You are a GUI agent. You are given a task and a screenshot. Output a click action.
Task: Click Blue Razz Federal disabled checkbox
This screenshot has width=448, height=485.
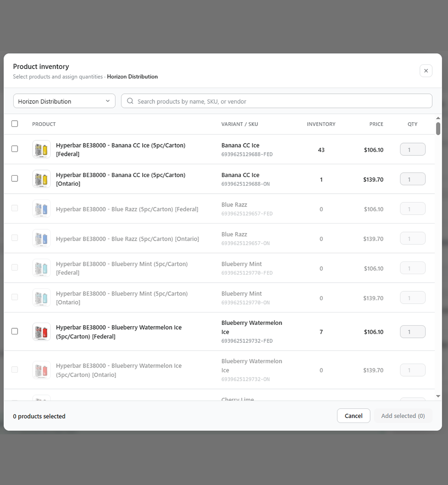[15, 208]
